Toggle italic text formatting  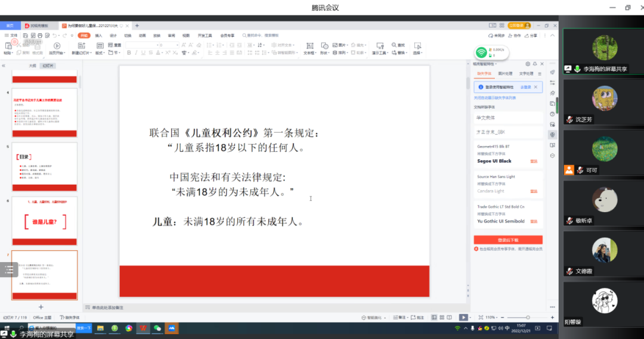click(137, 53)
